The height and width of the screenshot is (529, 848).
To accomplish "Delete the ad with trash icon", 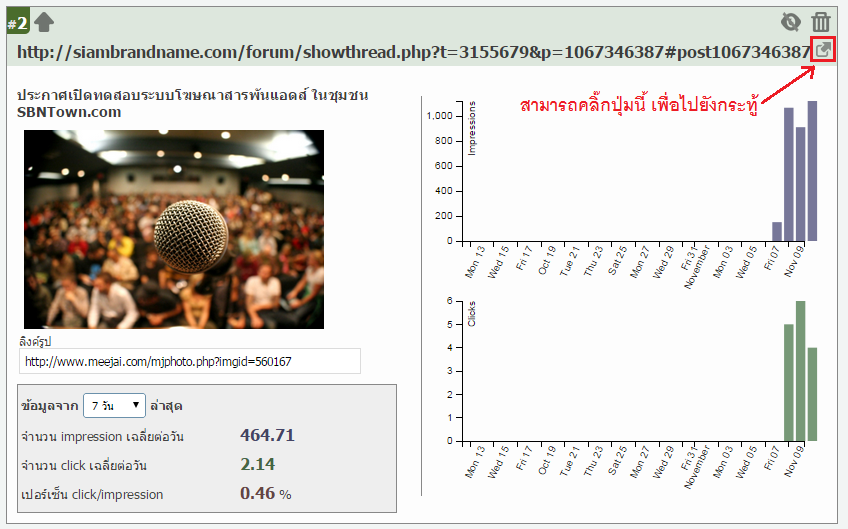I will [821, 22].
